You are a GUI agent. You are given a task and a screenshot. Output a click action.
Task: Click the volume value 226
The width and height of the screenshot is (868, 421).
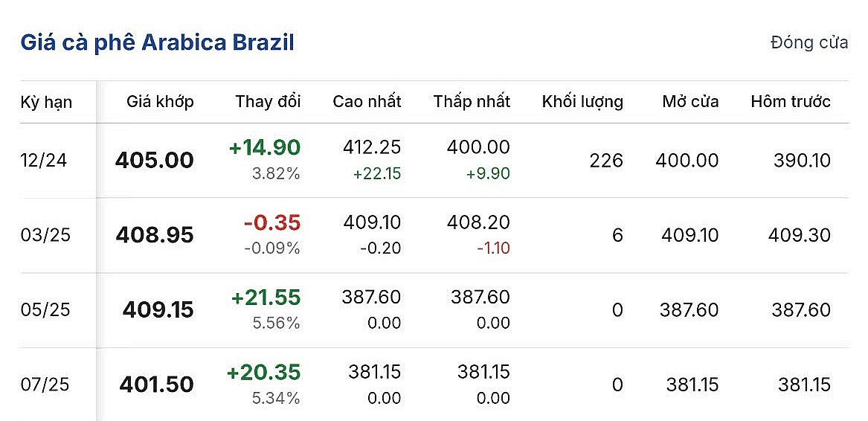[x=606, y=161]
